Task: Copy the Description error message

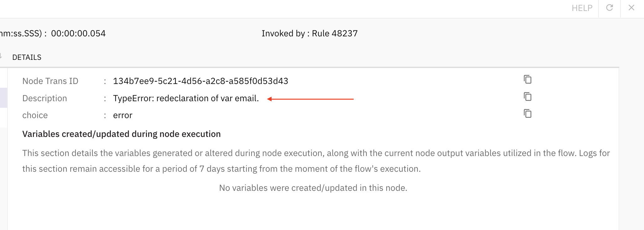Action: (x=527, y=97)
